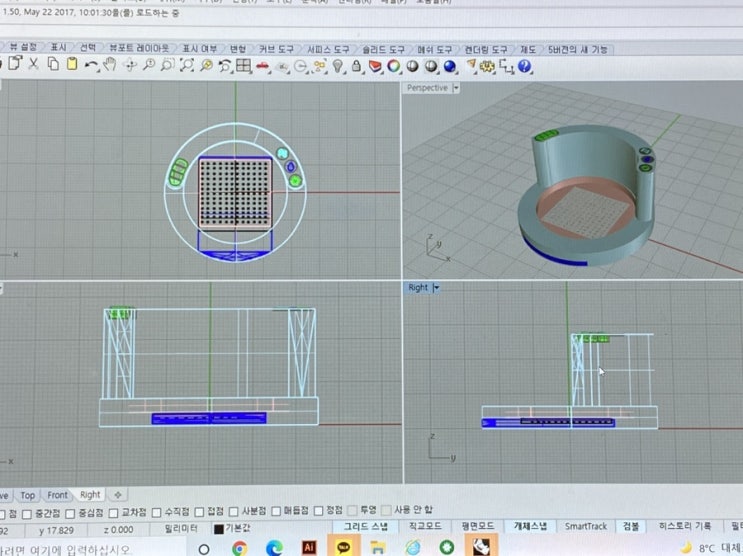This screenshot has height=556, width=743.
Task: Toggle the 사용 안 함 checkbox
Action: point(387,510)
